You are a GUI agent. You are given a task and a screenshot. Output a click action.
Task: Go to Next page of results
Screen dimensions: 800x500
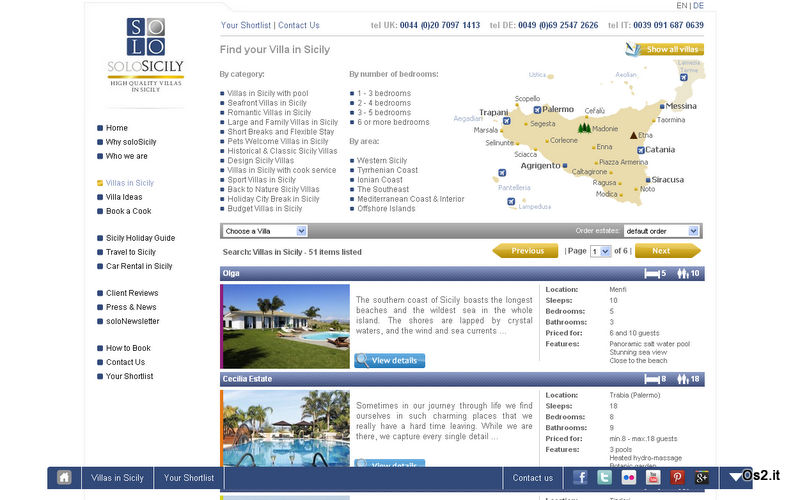pos(667,251)
